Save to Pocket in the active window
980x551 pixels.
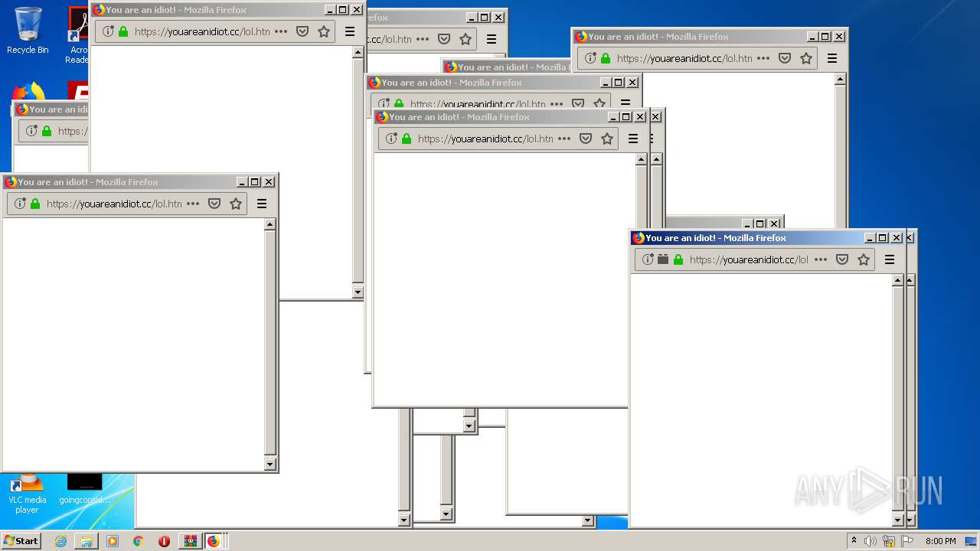(x=842, y=259)
